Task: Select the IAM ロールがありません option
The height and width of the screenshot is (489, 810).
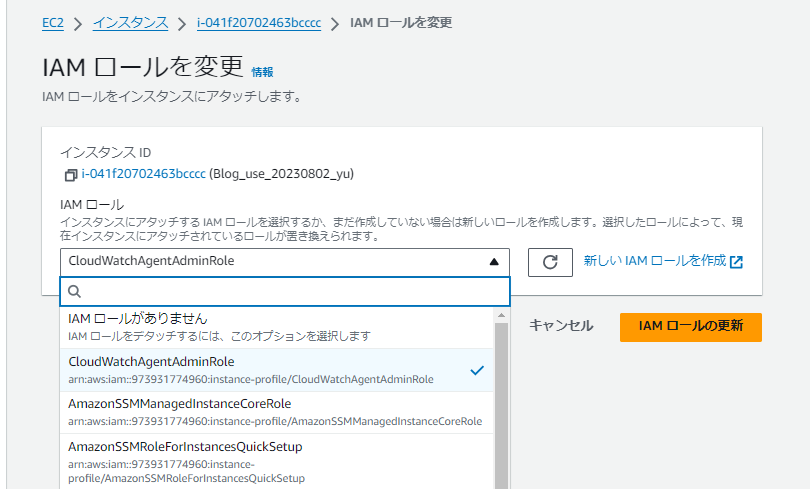Action: 276,327
